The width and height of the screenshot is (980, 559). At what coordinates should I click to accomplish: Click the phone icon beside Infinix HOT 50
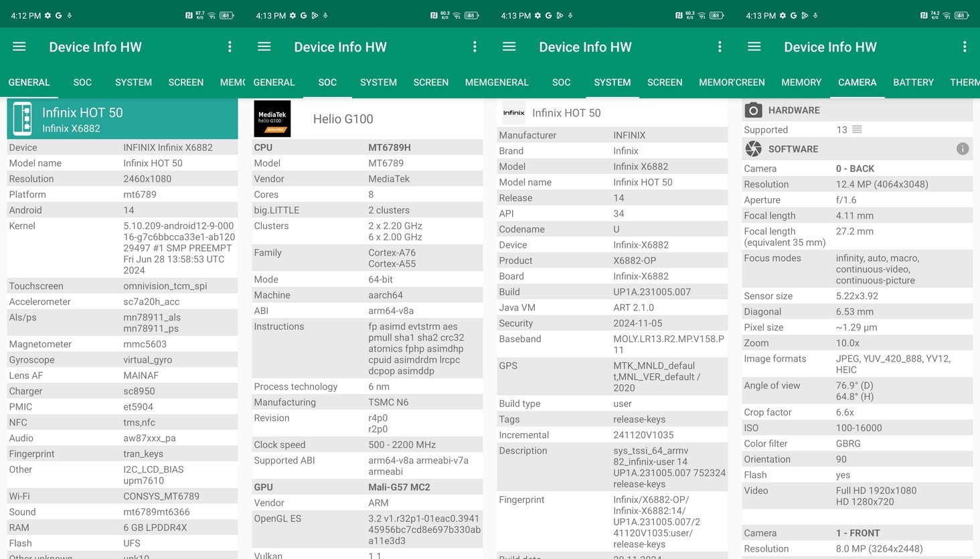pyautogui.click(x=23, y=119)
